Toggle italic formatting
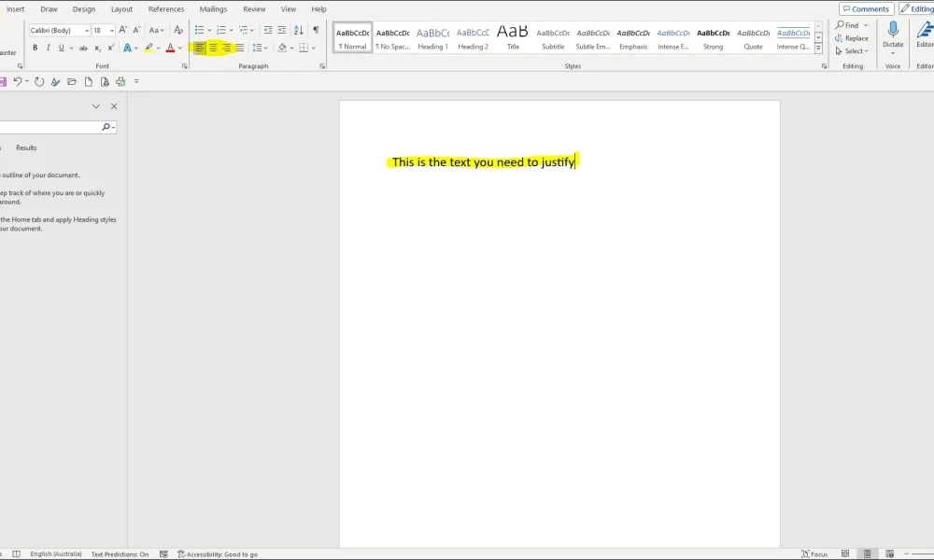The image size is (934, 560). click(48, 48)
